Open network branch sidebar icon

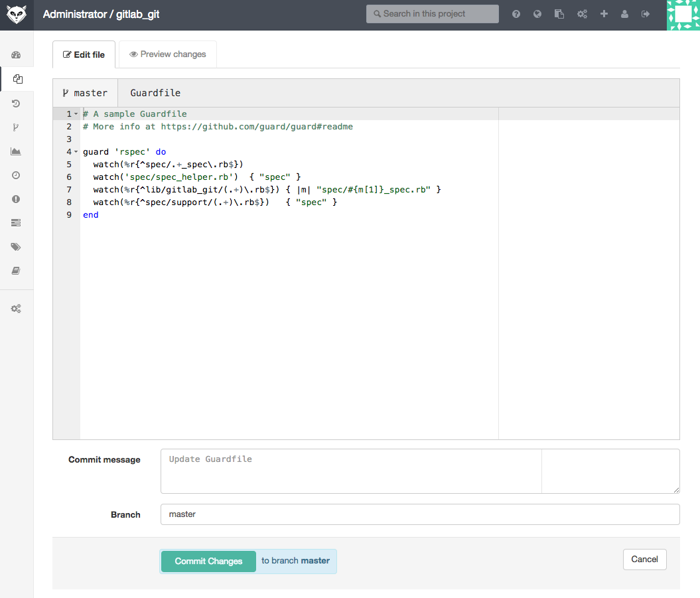[x=16, y=127]
